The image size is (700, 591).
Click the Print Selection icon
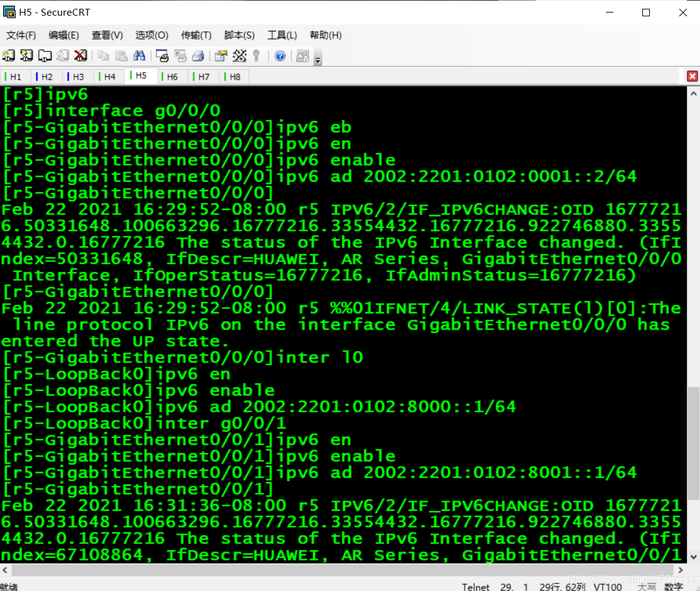click(x=181, y=56)
